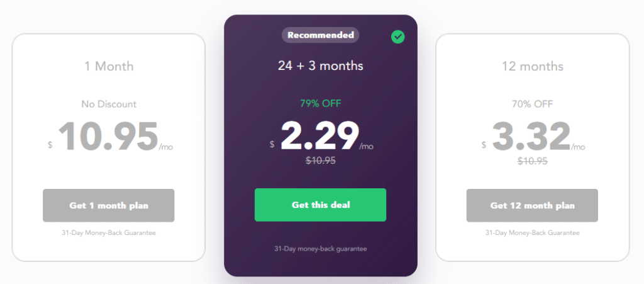This screenshot has width=644, height=284.
Task: Click the crossed-out $10.95 under 2.29
Action: [320, 161]
